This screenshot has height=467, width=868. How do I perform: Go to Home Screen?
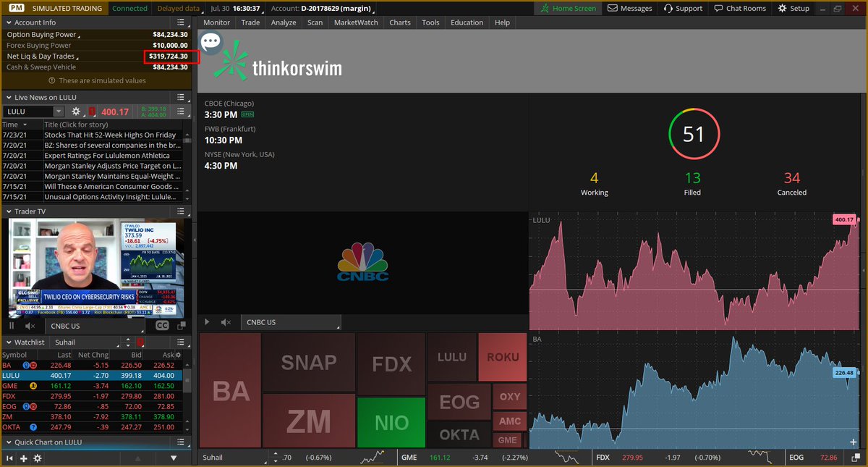568,8
